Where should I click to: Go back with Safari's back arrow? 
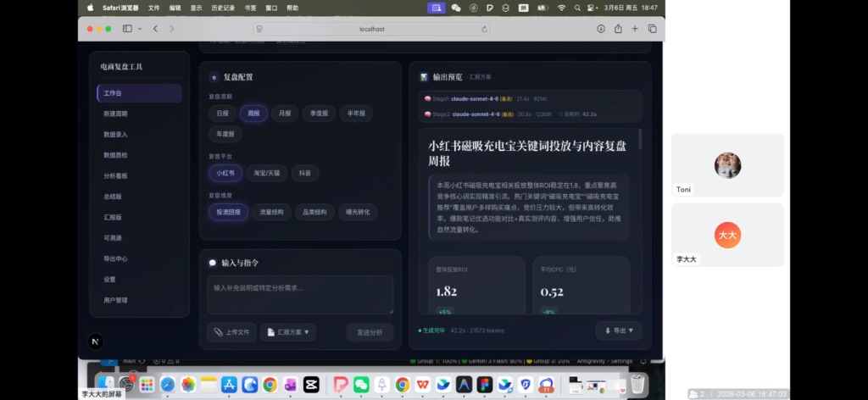156,29
